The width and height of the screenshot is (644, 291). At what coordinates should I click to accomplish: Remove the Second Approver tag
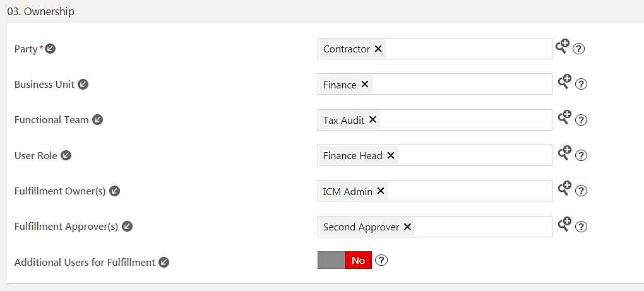click(x=407, y=227)
